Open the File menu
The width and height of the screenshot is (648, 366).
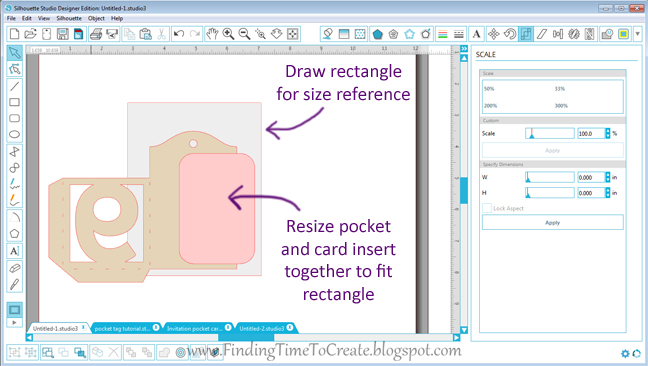click(11, 18)
